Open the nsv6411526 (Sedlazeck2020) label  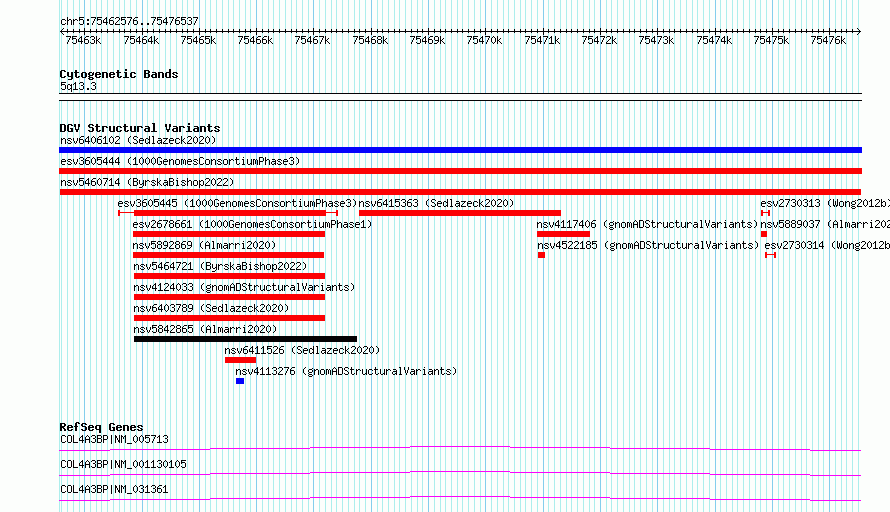[302, 350]
